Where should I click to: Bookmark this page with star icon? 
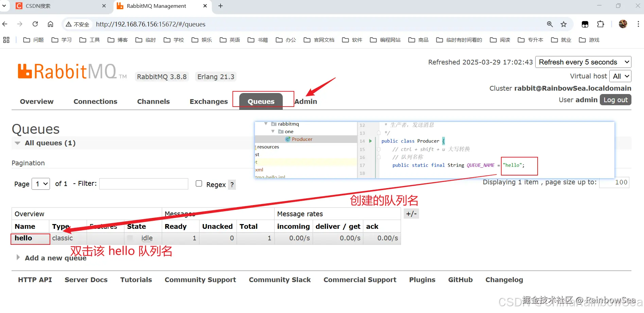click(x=564, y=24)
